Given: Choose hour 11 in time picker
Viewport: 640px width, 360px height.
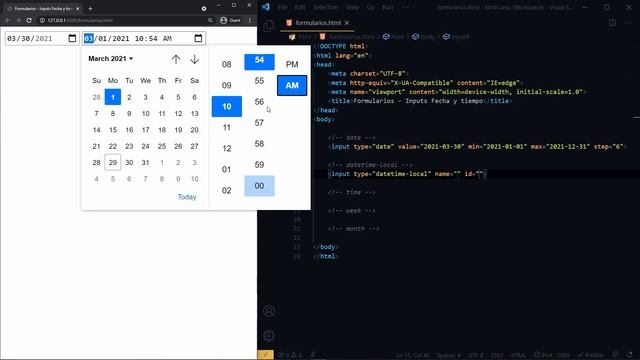Looking at the screenshot, I should [x=227, y=127].
